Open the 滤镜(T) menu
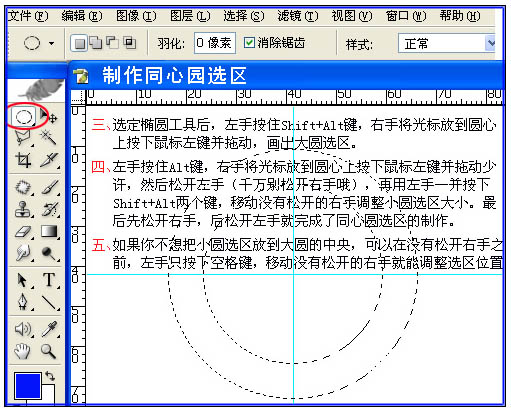Screen dimensions: 511x411 point(298,16)
